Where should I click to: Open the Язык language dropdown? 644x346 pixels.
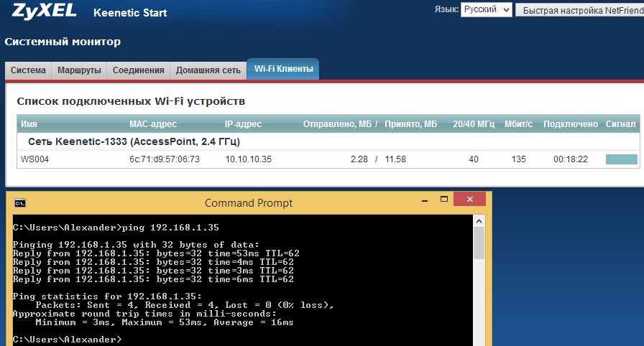pyautogui.click(x=486, y=10)
